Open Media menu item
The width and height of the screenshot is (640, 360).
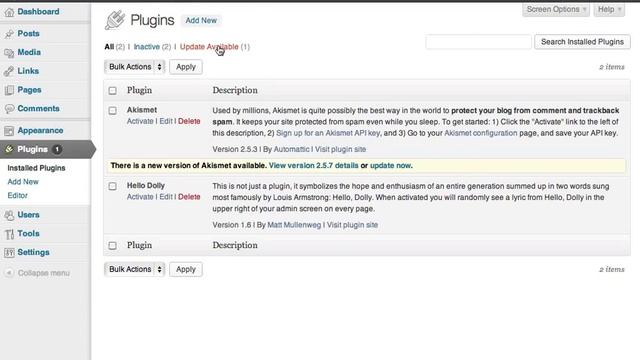click(x=29, y=53)
